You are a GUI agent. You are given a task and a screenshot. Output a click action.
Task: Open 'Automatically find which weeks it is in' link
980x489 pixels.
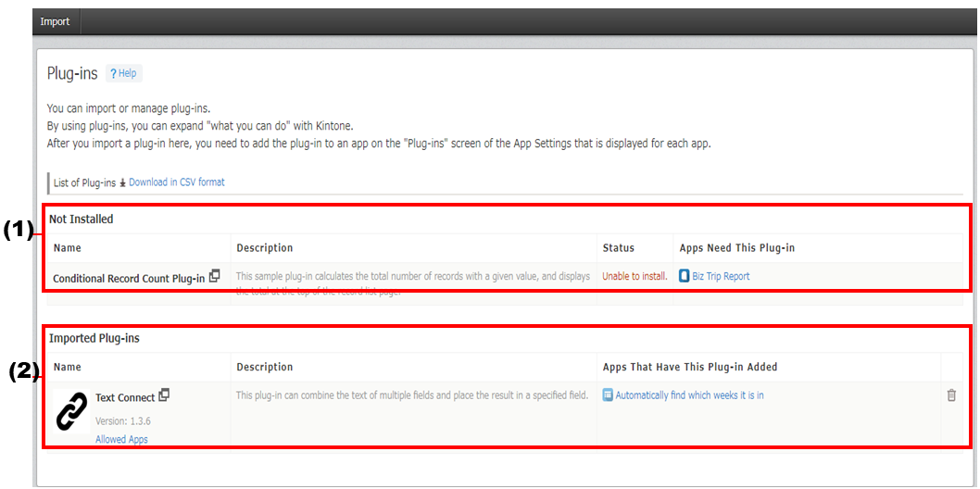[689, 395]
